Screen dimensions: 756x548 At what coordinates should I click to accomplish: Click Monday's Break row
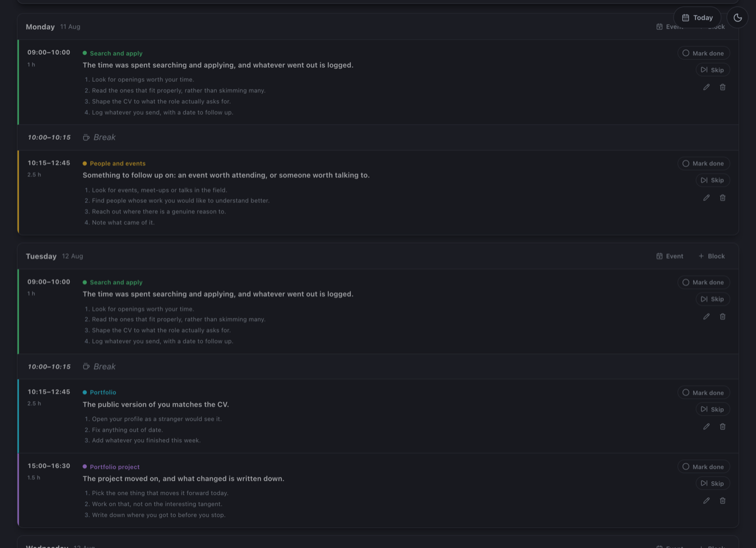[x=378, y=137]
